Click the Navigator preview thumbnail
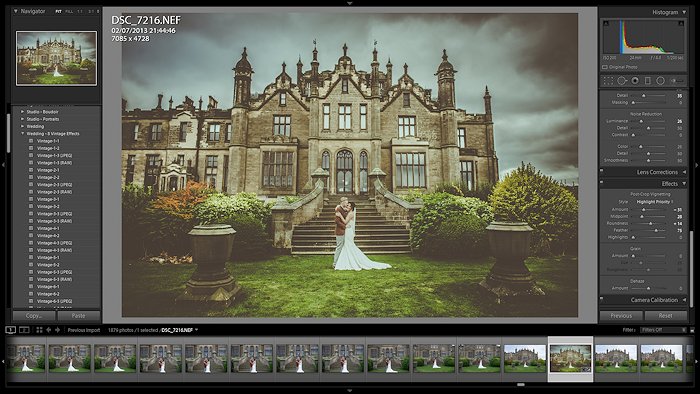This screenshot has width=700, height=394. click(x=56, y=58)
